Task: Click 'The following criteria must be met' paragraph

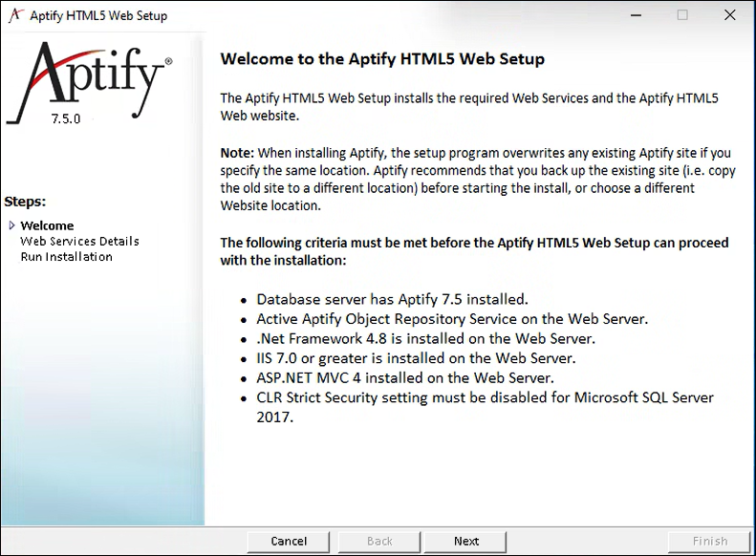Action: [x=474, y=251]
